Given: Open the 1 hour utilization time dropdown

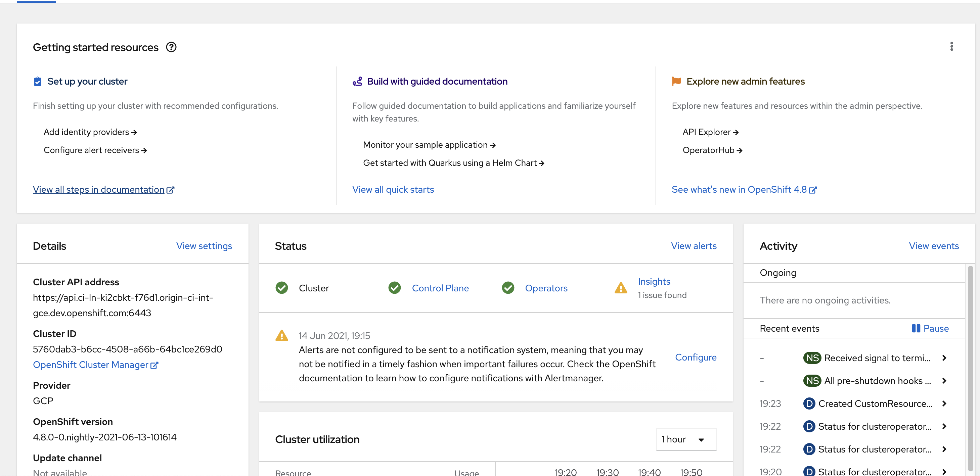Looking at the screenshot, I should [x=686, y=439].
